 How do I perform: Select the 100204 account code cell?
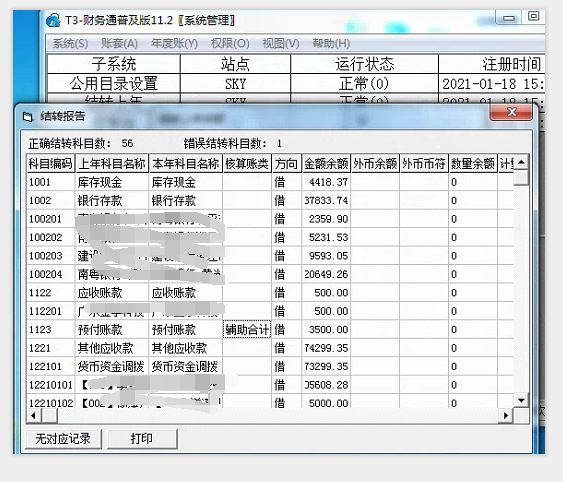[x=51, y=275]
